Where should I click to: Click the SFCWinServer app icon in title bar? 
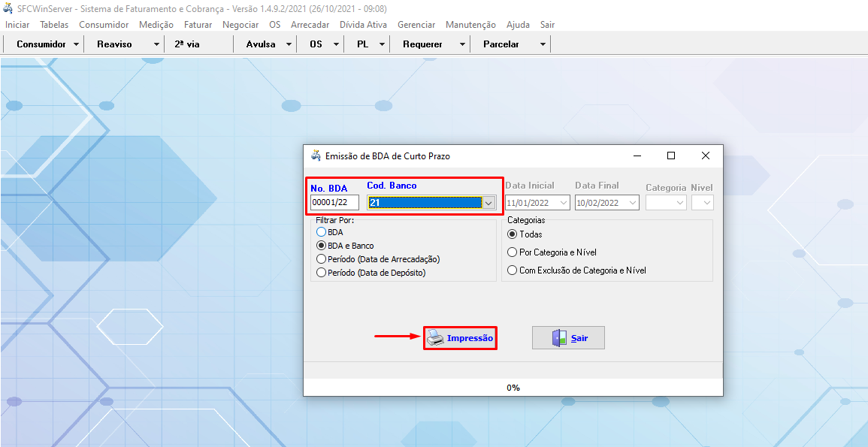point(8,8)
